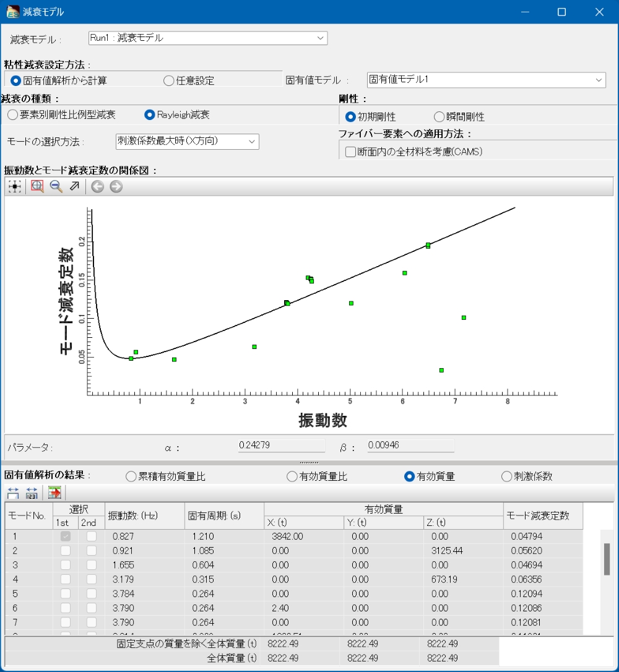
Task: Click the モードNo. column header
Action: pos(28,515)
